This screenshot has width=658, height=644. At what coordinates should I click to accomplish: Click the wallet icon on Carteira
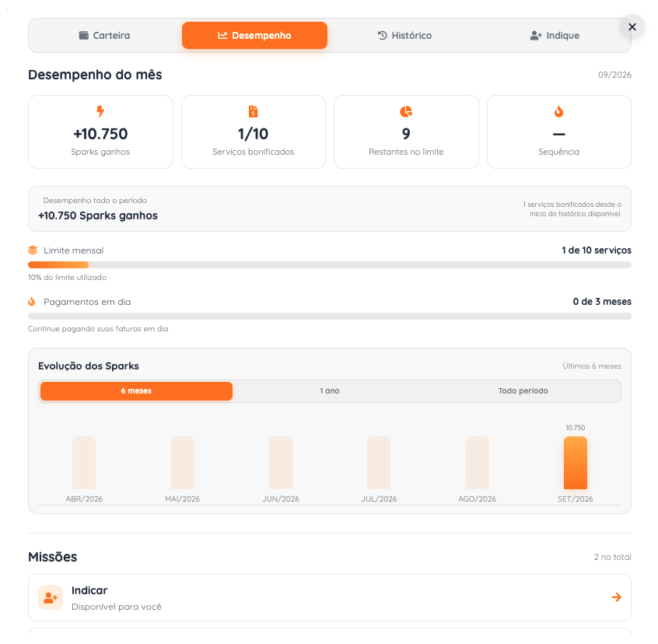coord(84,36)
